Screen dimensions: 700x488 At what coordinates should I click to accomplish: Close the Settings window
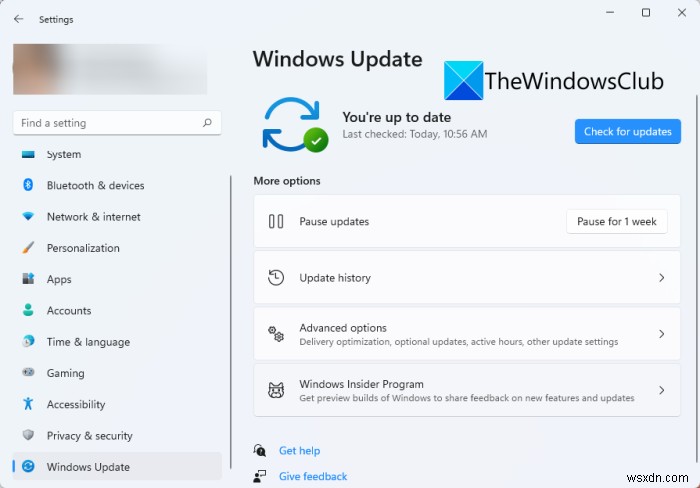682,13
